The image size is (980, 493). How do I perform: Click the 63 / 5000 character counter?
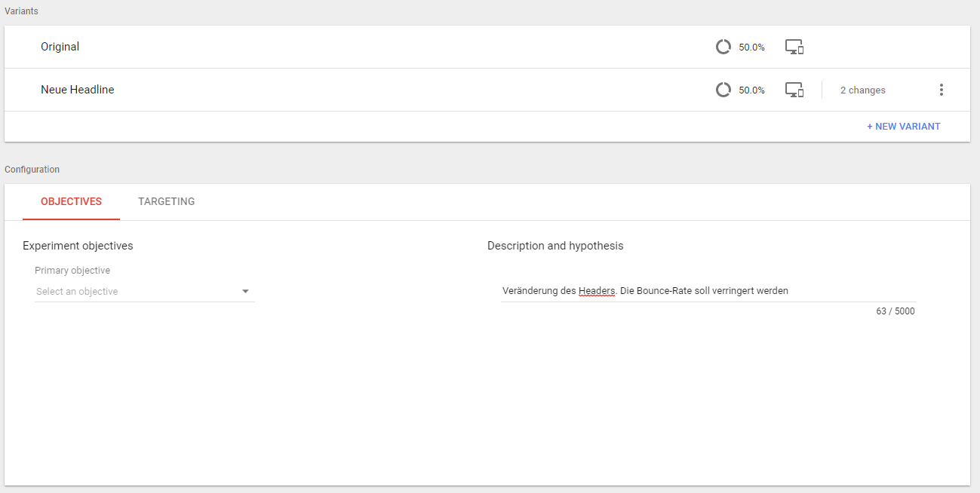point(896,311)
